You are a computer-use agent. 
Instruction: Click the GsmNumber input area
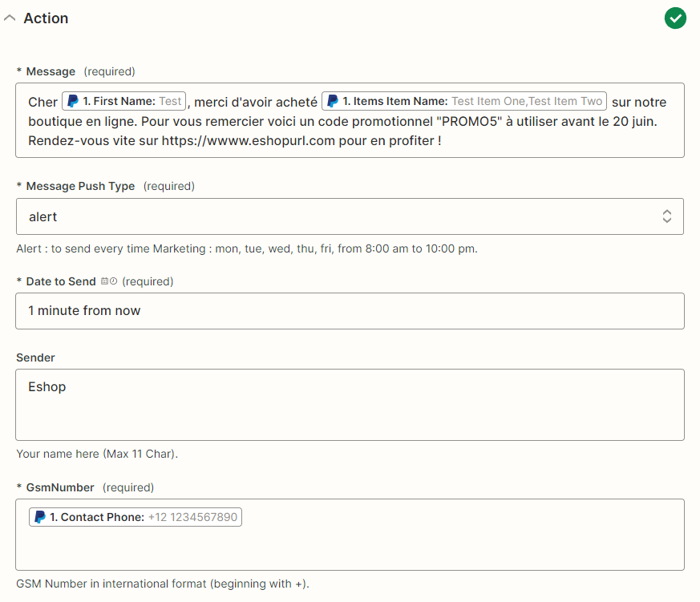[x=350, y=535]
